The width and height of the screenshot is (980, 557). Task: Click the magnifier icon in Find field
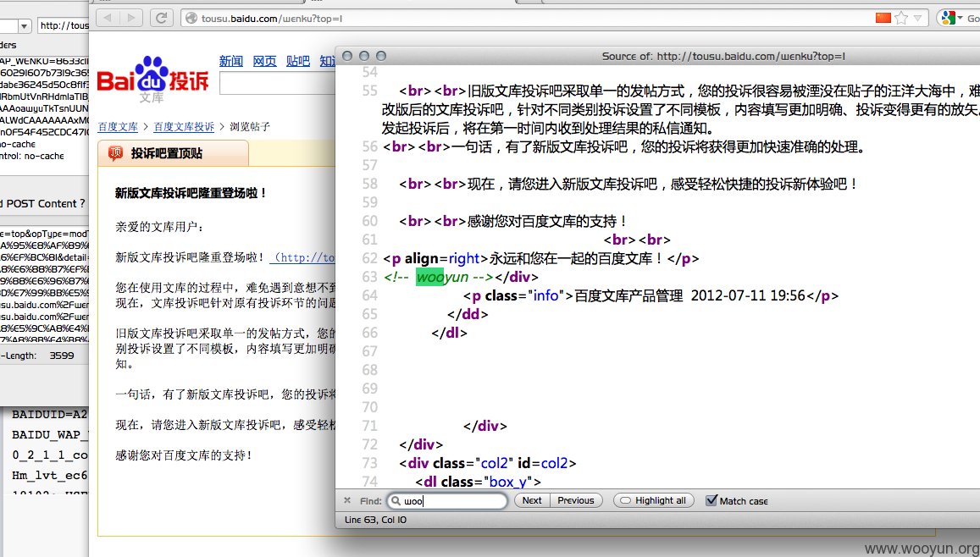click(x=396, y=501)
